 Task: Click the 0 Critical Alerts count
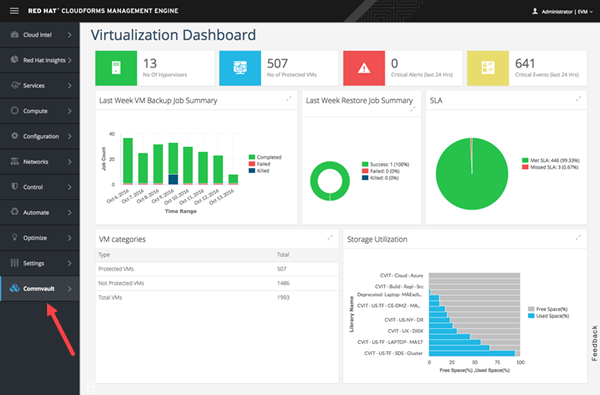[x=395, y=63]
